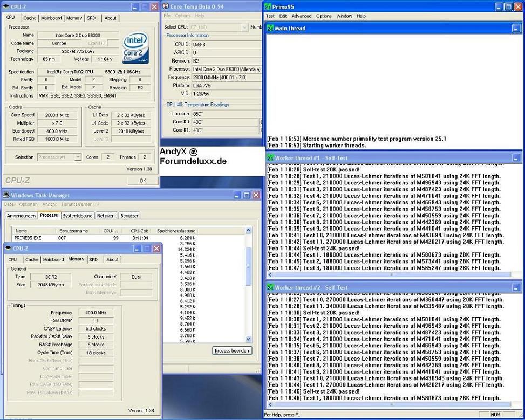Open the Ansicht menu in Task-Manager

tap(50, 204)
